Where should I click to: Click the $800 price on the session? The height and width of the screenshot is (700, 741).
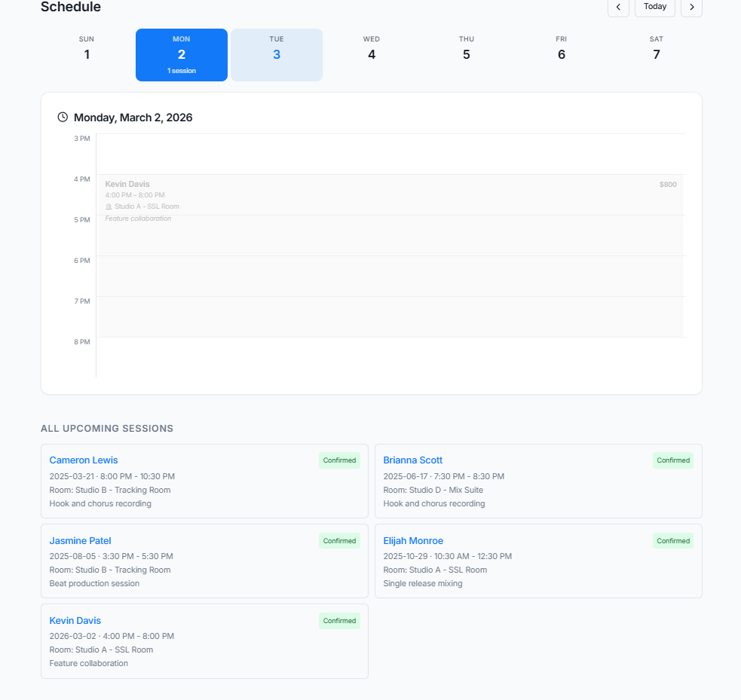coord(668,185)
